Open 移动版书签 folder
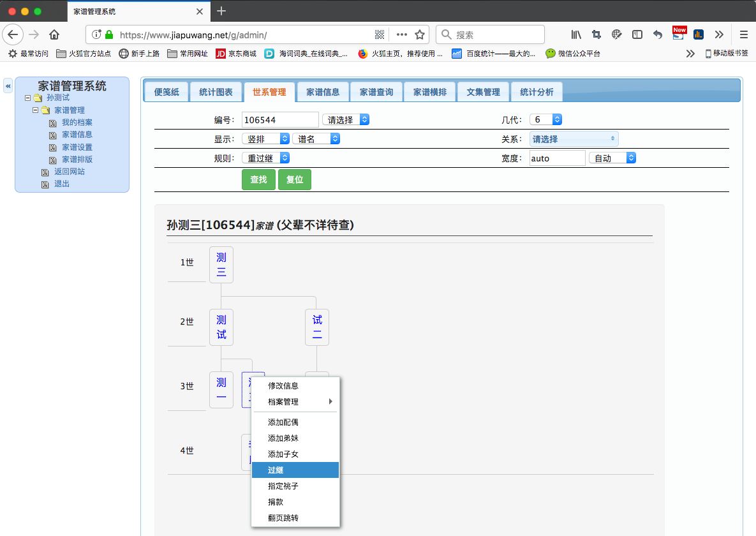 coord(727,53)
